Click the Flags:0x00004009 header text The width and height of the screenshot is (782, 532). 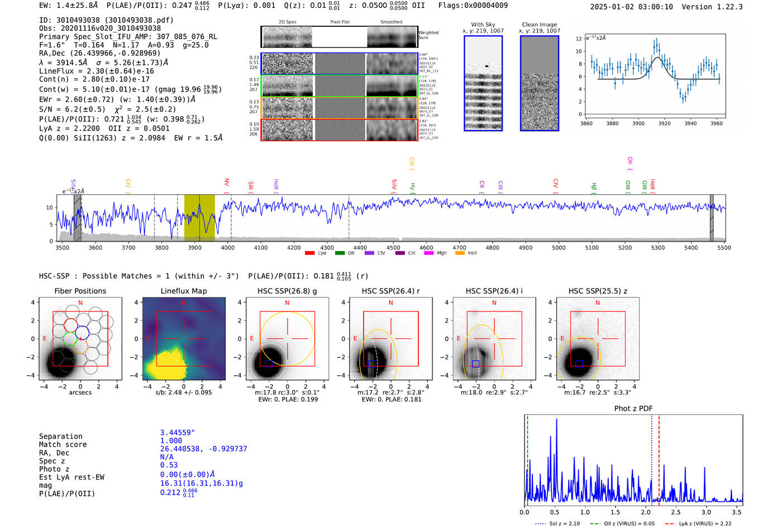(473, 6)
